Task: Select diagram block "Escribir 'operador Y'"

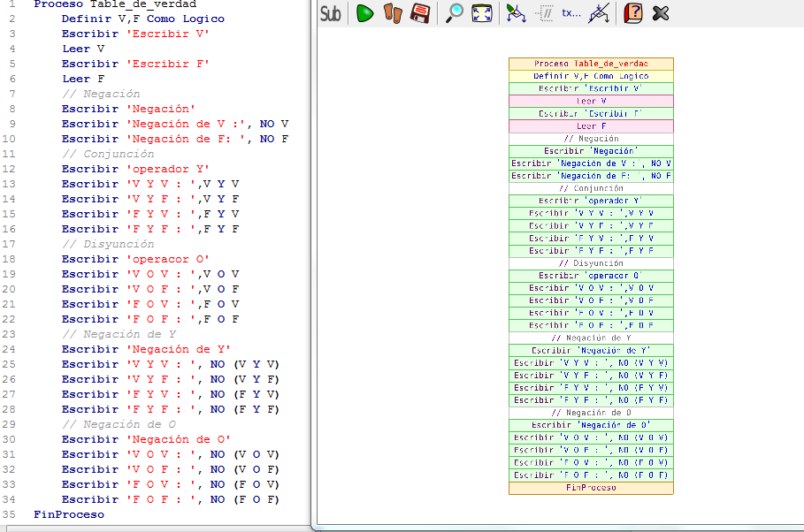Action: pyautogui.click(x=591, y=201)
